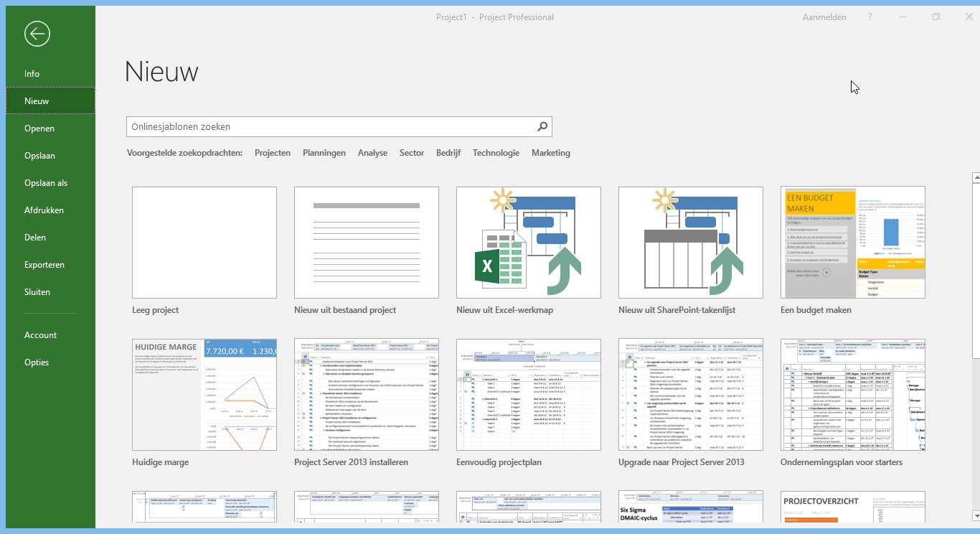Click the vertical scrollbar thumb
This screenshot has height=534, width=980.
click(x=976, y=269)
